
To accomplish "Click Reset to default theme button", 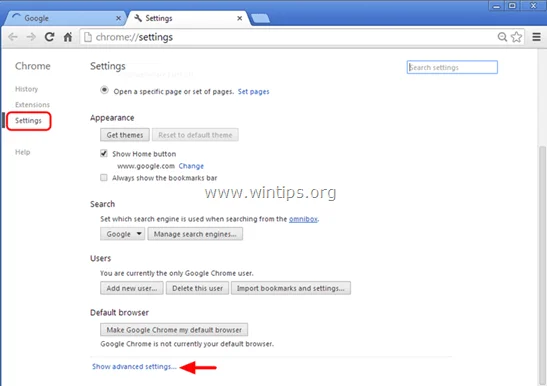I will [x=195, y=135].
